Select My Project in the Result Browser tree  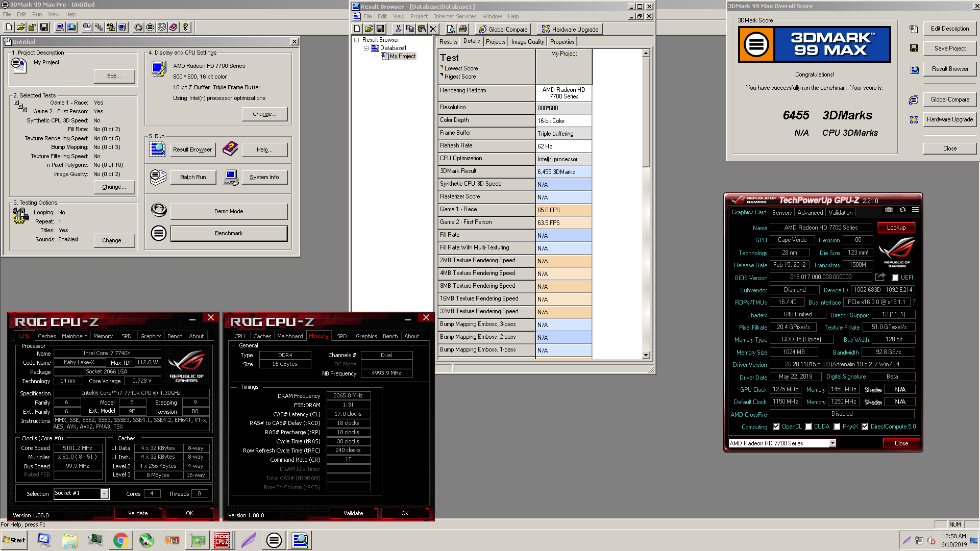tap(403, 56)
